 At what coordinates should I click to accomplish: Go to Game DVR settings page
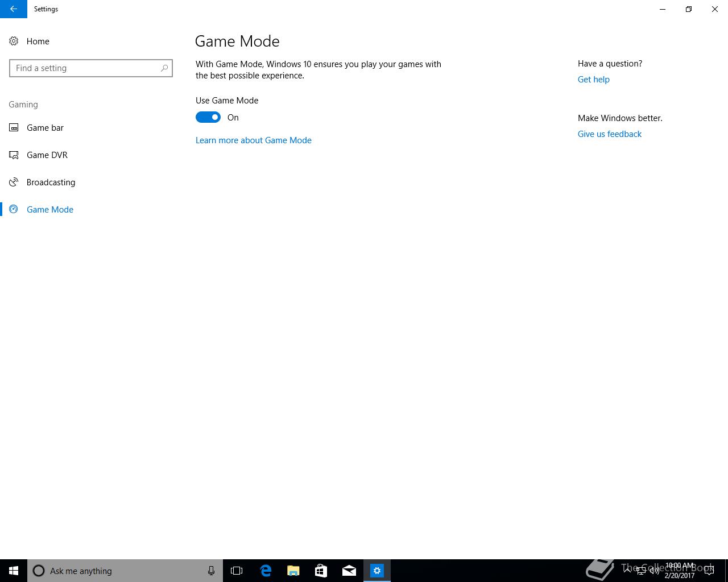[91, 155]
